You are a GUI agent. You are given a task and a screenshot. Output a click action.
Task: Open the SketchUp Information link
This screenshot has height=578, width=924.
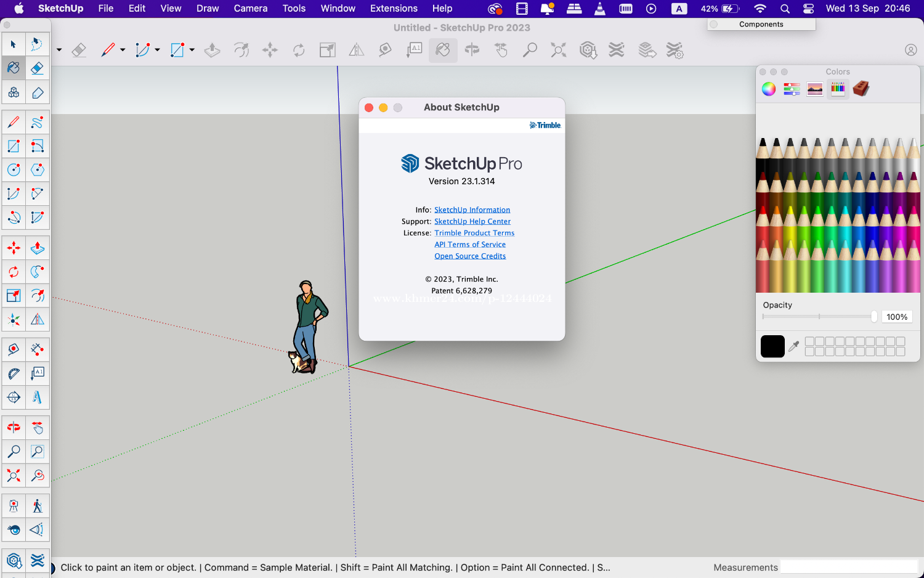pos(472,210)
